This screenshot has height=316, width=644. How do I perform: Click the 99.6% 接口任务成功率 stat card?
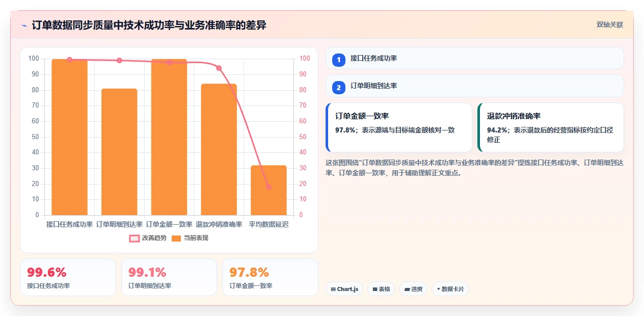pyautogui.click(x=68, y=277)
